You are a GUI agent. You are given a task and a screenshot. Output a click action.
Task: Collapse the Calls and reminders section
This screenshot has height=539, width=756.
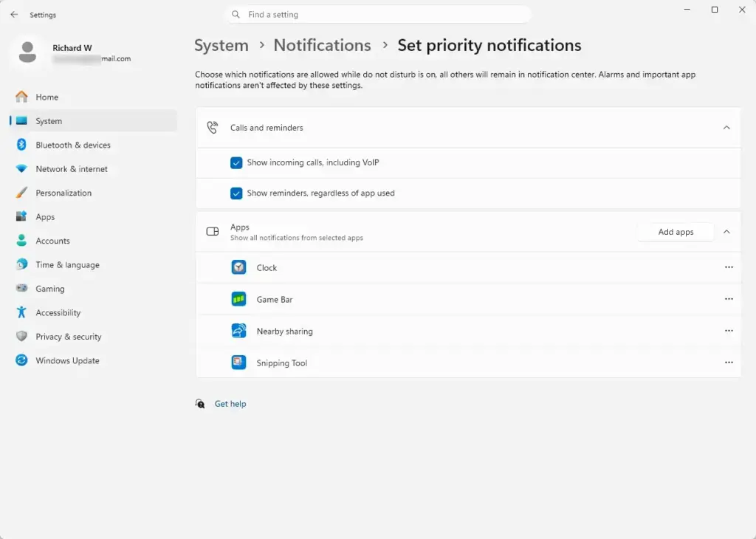point(726,128)
